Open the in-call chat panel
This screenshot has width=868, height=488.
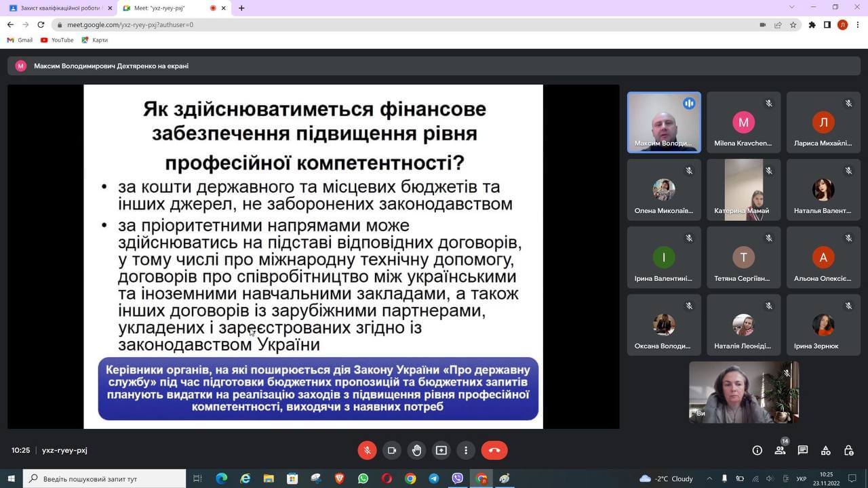[803, 450]
